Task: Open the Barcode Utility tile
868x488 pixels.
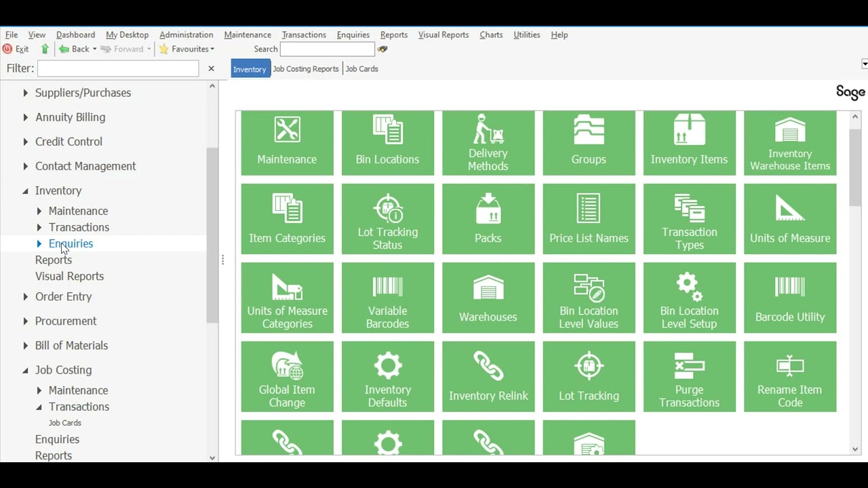Action: [x=790, y=298]
